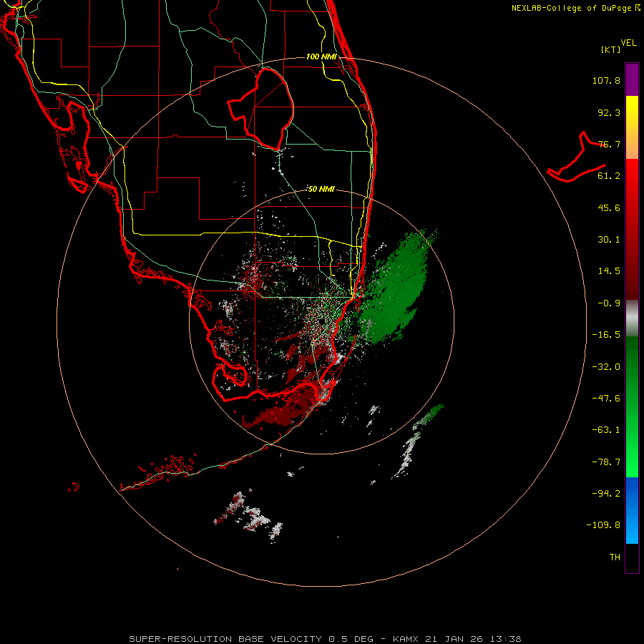Click the 76.7 knots scale value
The height and width of the screenshot is (644, 644).
[609, 144]
